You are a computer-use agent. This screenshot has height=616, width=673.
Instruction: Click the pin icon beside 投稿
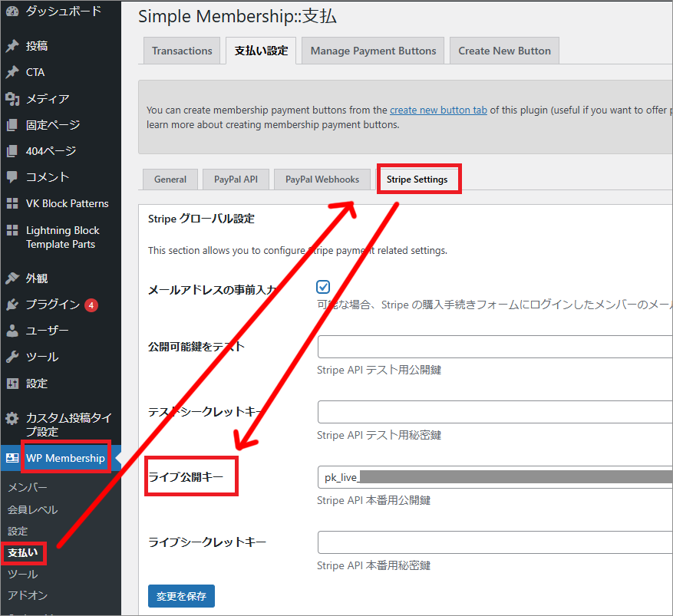click(12, 45)
